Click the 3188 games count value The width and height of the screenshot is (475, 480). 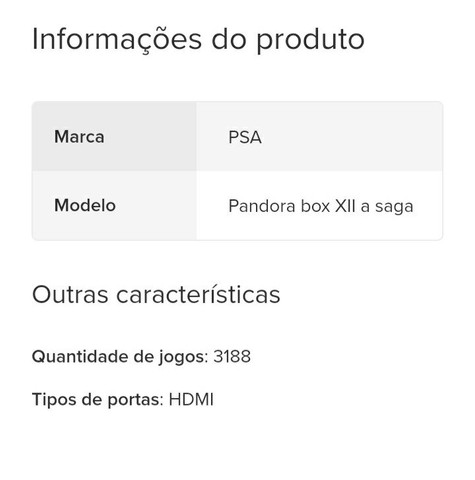(232, 356)
